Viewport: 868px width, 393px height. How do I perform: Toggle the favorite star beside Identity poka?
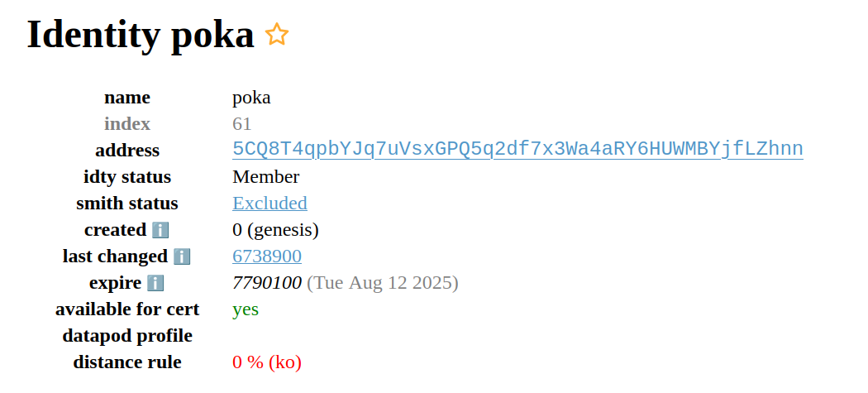click(277, 35)
